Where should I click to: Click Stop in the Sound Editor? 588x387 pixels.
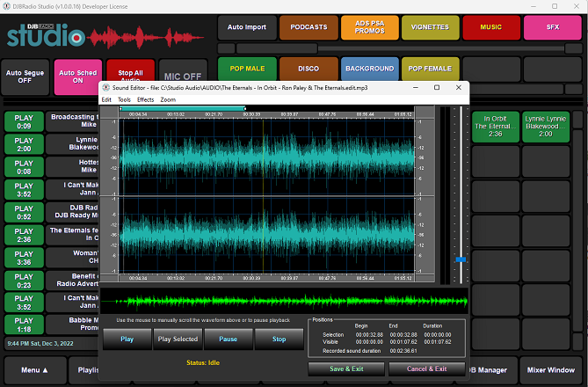point(279,340)
